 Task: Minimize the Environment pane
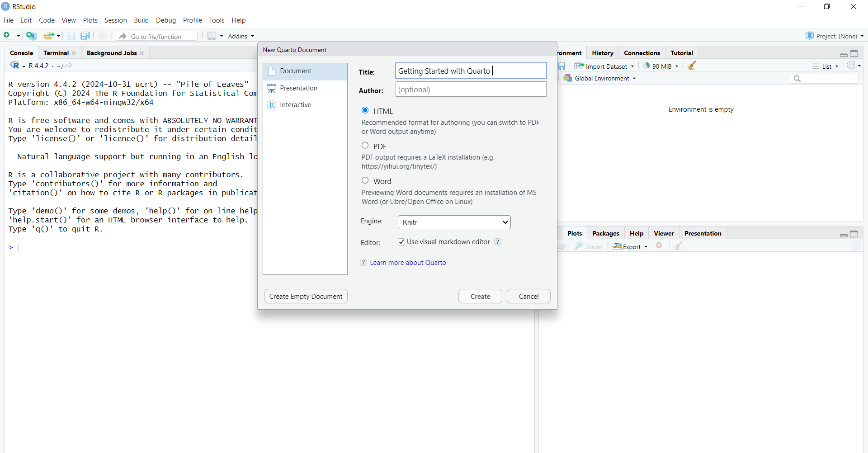844,54
